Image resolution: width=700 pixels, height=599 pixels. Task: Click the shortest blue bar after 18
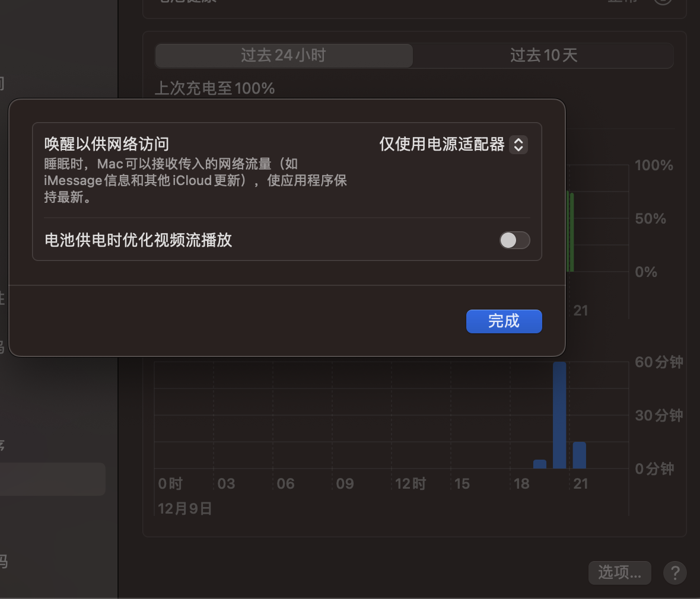coord(540,464)
